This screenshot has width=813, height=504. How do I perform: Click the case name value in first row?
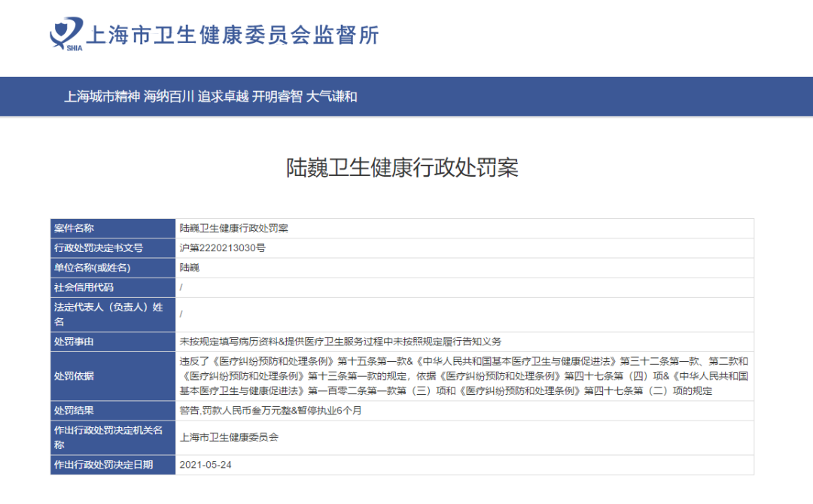(234, 229)
